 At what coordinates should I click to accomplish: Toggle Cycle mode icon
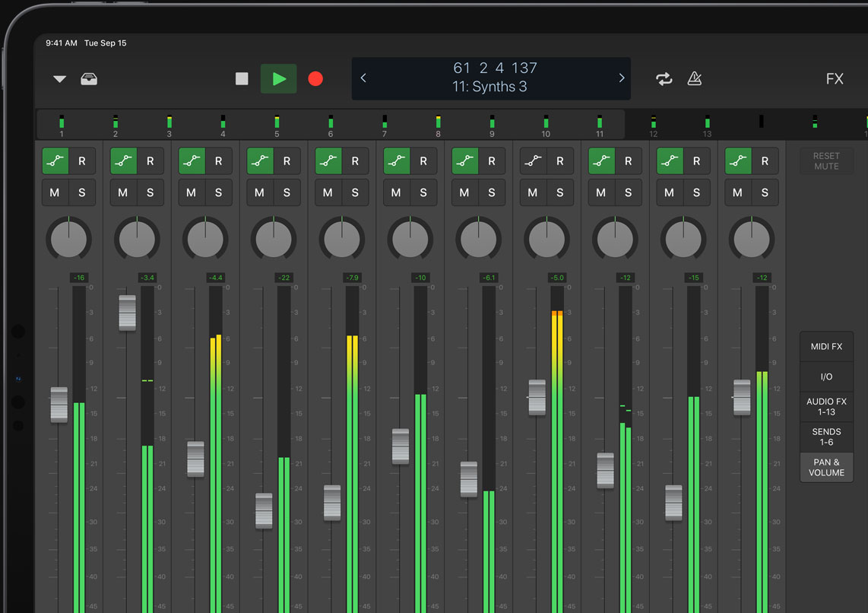[x=664, y=78]
